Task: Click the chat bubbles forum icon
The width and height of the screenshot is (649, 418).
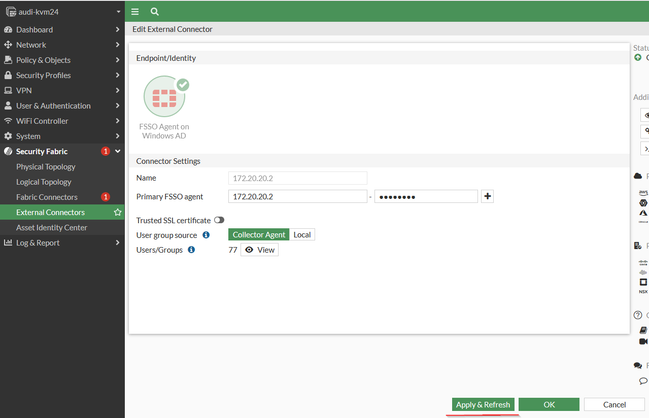Action: (637, 365)
